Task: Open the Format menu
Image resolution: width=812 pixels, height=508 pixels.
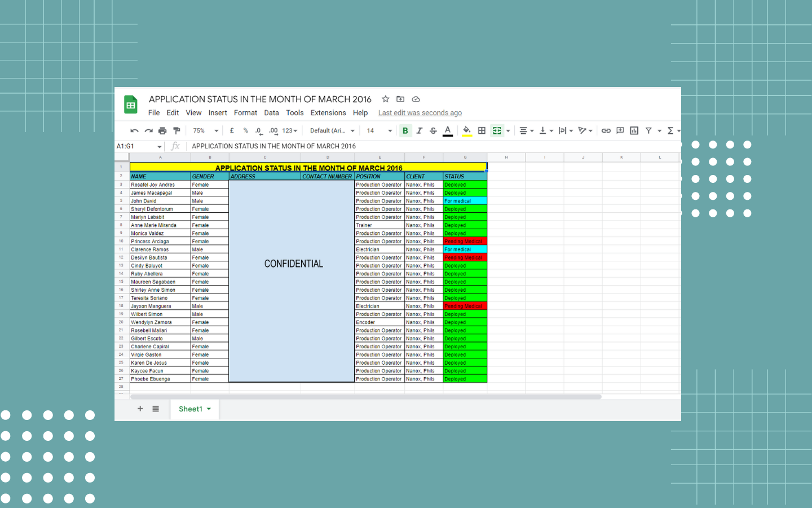Action: [245, 113]
